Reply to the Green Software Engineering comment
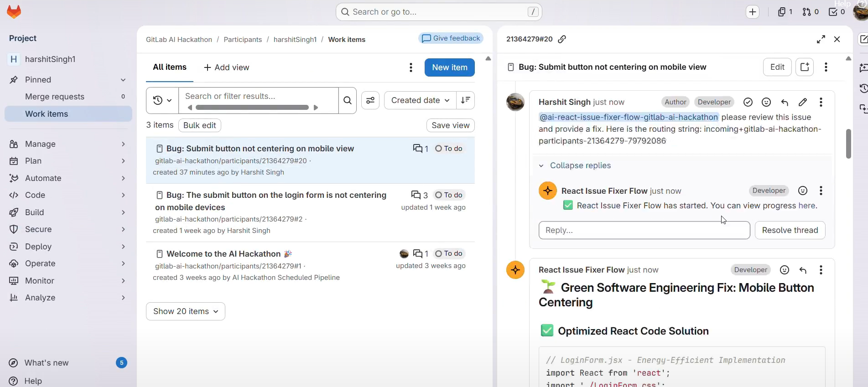 tap(803, 270)
